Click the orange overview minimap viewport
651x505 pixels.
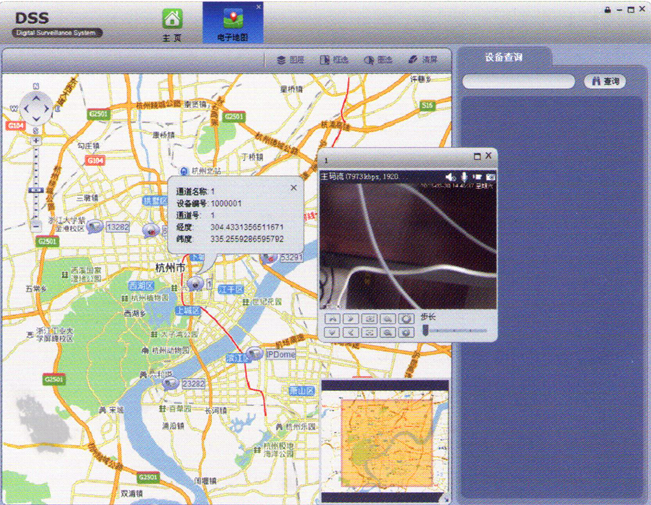387,443
